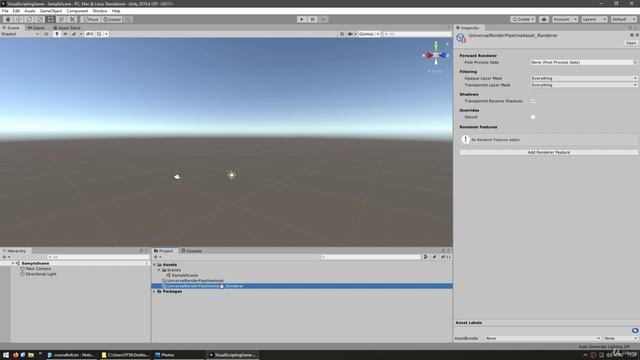Viewport: 640px width, 360px height.
Task: Select Main Camera in Hierarchy
Action: tap(38, 269)
